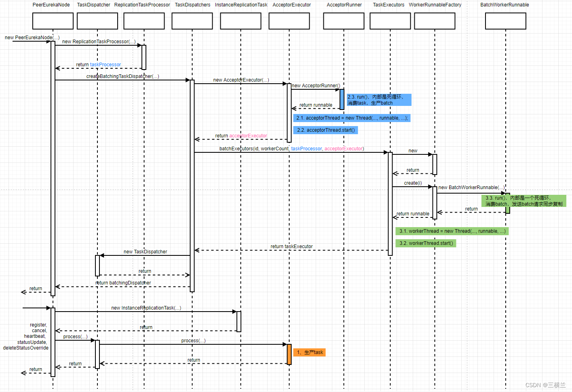Select the InstanceReplicationTask lifeline label

pos(241,5)
